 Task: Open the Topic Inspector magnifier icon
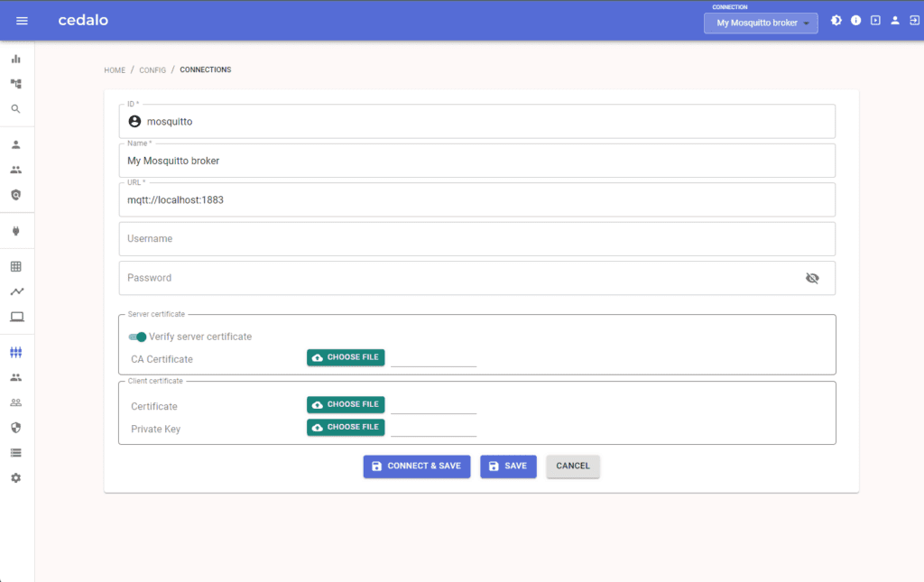[x=16, y=108]
